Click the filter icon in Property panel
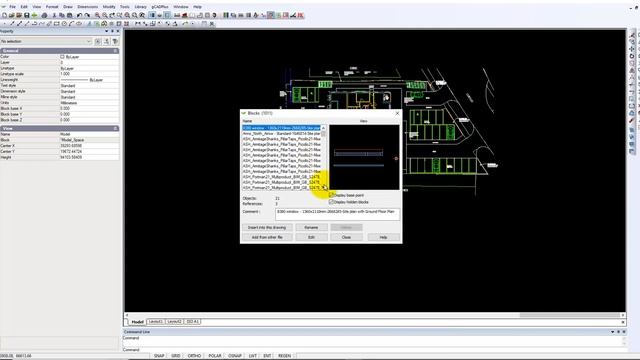The image size is (640, 360). tap(116, 41)
